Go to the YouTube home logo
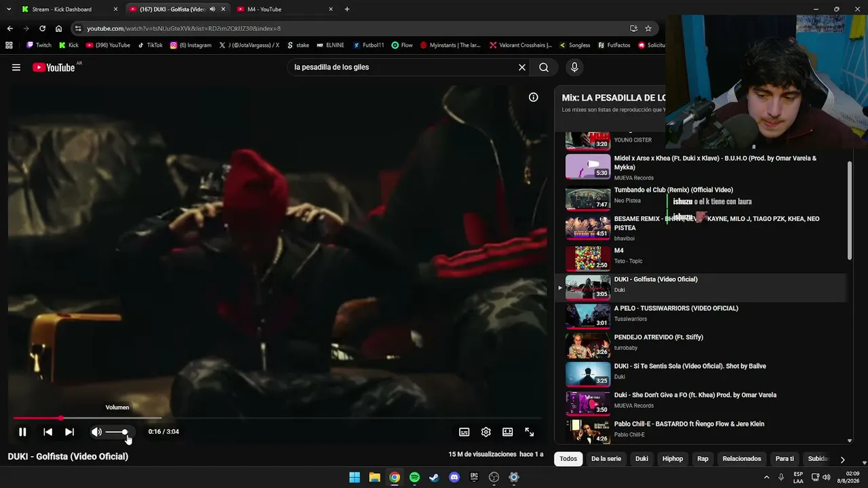868x488 pixels. (54, 67)
